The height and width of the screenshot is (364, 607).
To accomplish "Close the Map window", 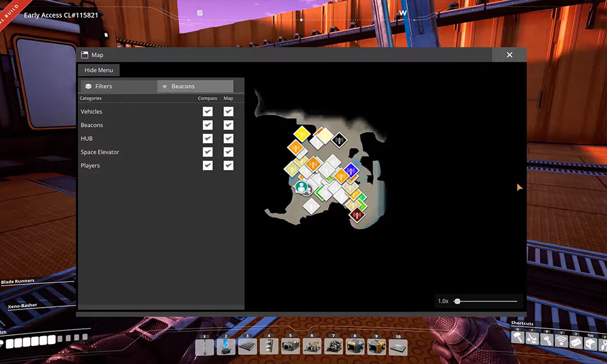I will (509, 55).
